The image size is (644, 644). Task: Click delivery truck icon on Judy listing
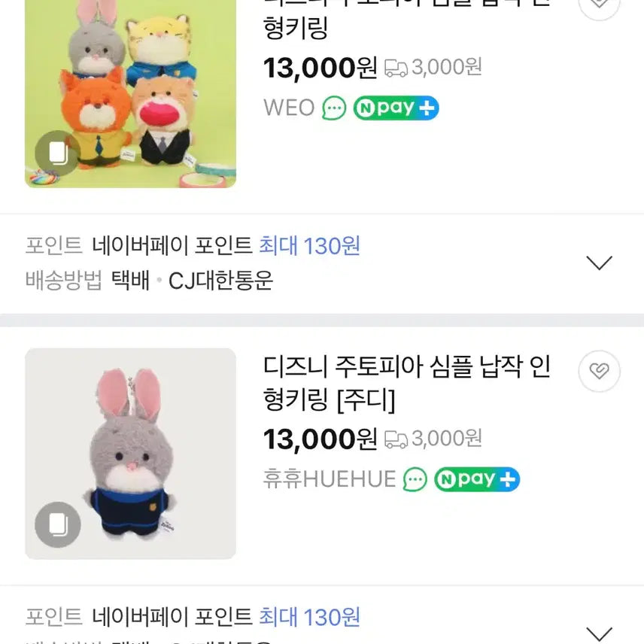point(396,439)
